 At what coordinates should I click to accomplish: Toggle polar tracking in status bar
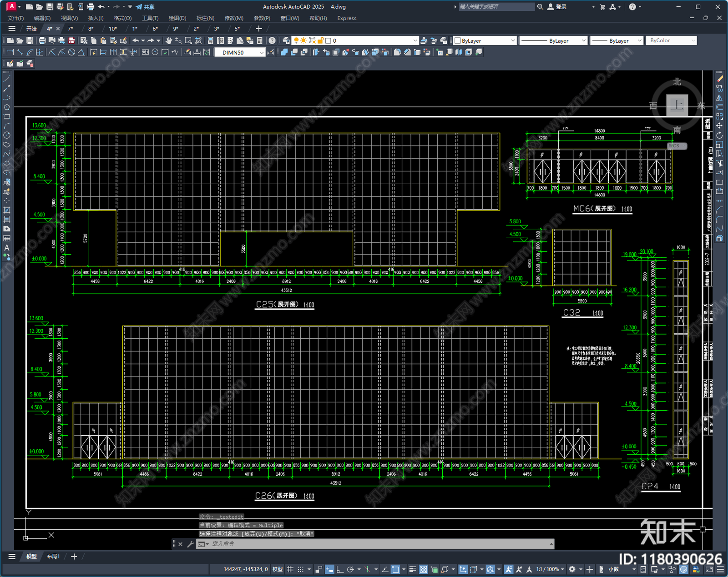350,569
